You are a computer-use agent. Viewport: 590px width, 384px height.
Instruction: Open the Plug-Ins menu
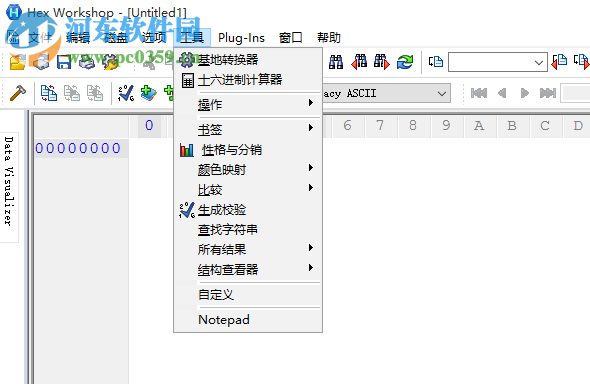241,38
